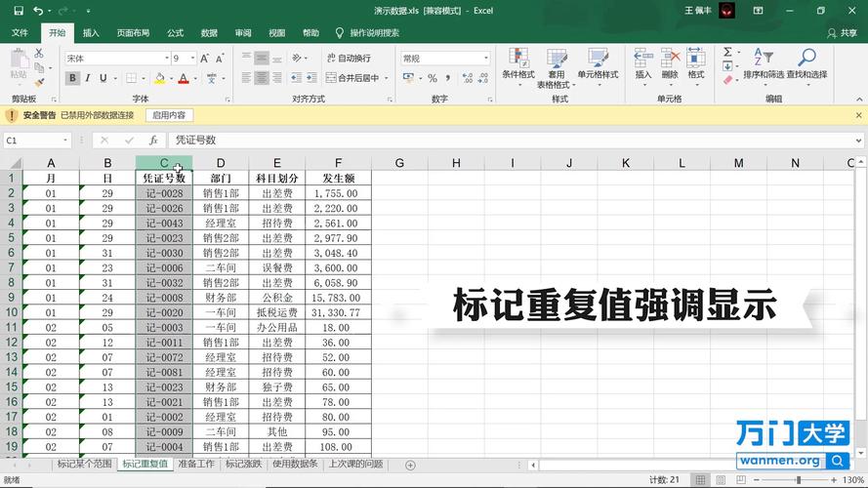Screen dimensions: 868x488
Task: Switch to the 视图 view tab
Action: click(x=276, y=32)
